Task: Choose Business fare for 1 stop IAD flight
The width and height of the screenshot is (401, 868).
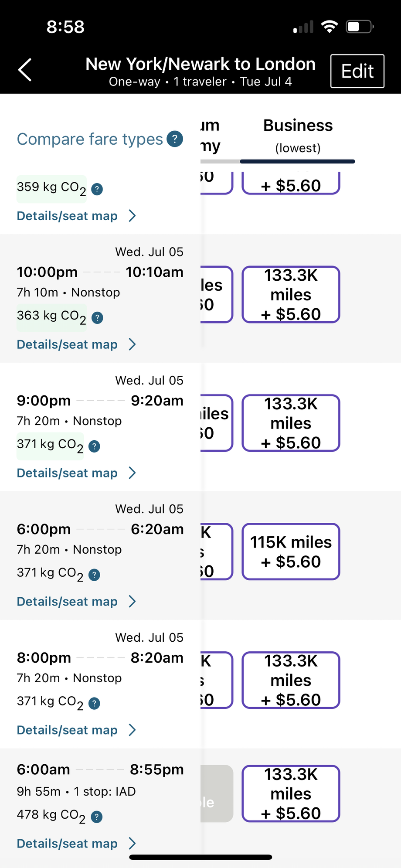Action: click(x=291, y=793)
